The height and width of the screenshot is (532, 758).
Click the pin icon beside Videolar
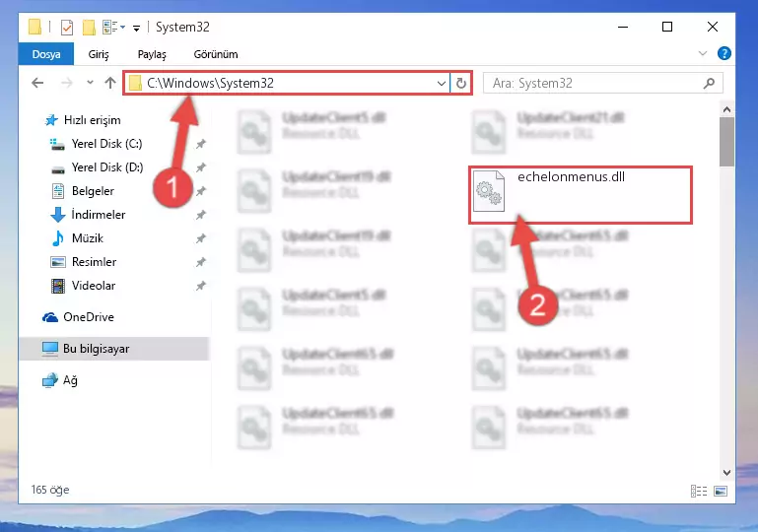click(x=201, y=286)
